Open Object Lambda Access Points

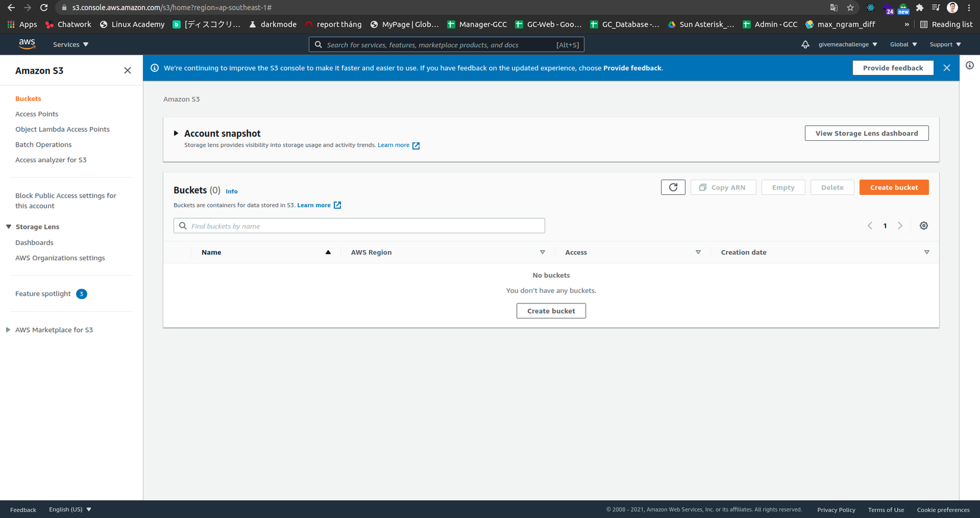click(x=62, y=129)
